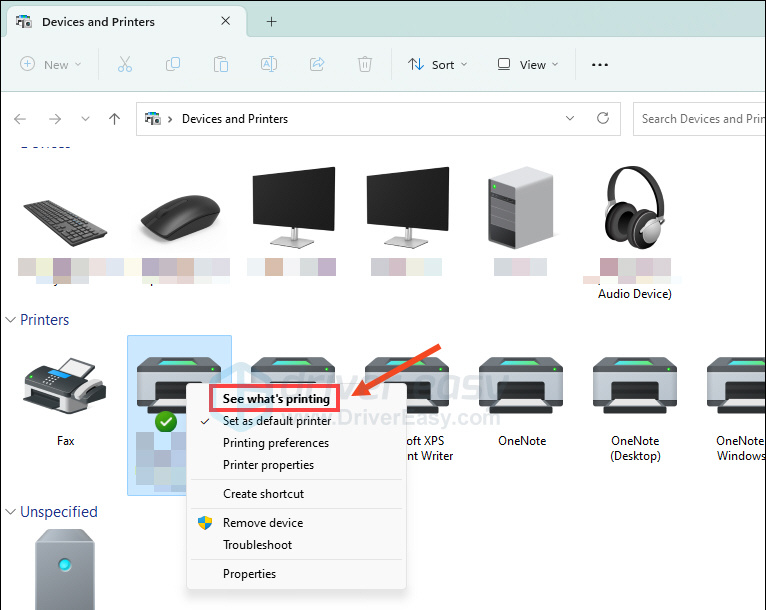Click the Search Devices and Printers field

700,118
